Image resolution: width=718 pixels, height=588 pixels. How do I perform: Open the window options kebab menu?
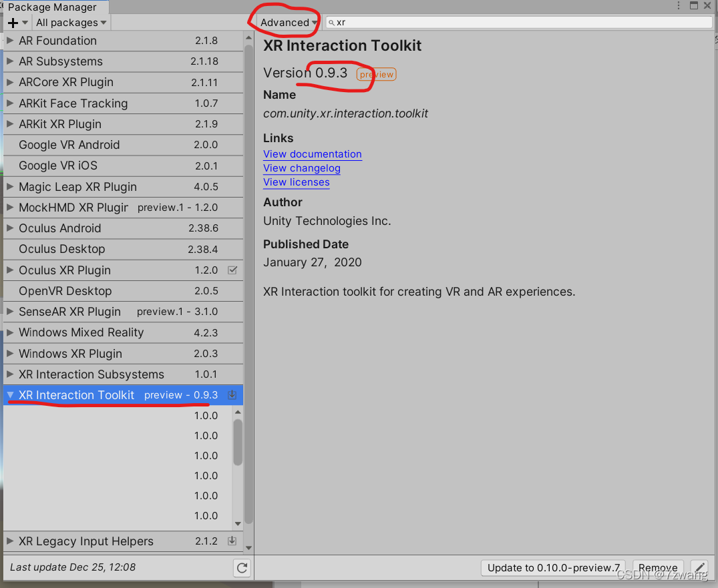tap(678, 5)
